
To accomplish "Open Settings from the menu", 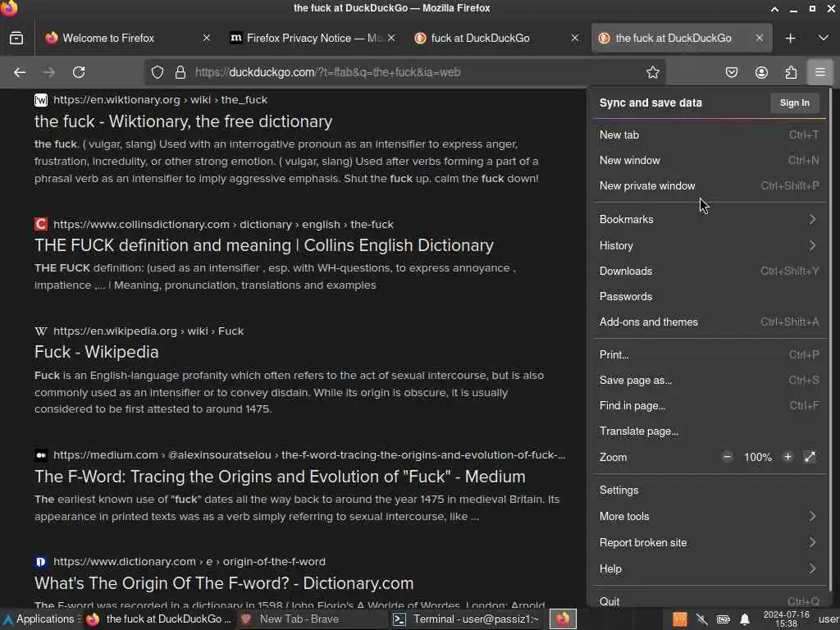I will pos(710,491).
